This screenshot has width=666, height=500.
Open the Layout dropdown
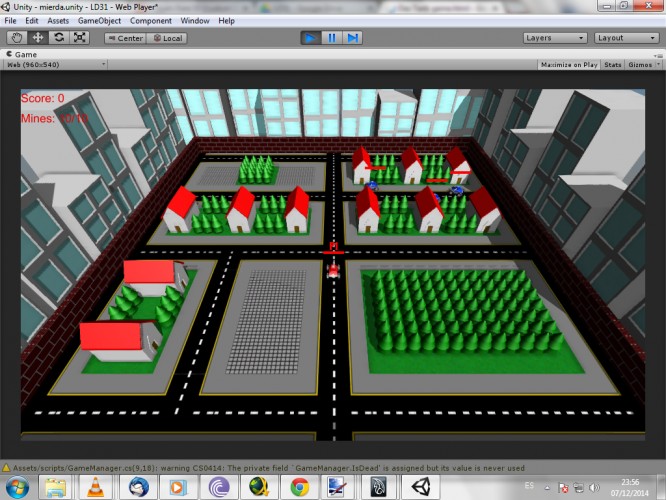[626, 38]
